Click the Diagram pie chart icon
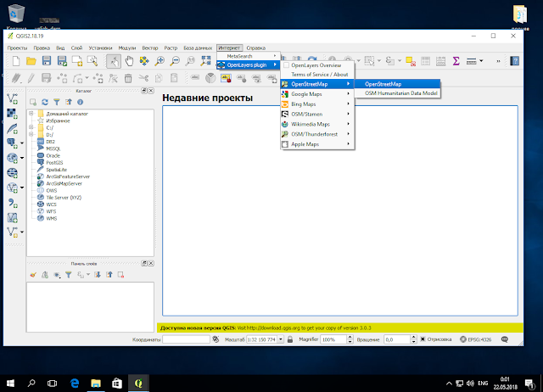Image resolution: width=543 pixels, height=392 pixels. [210, 78]
